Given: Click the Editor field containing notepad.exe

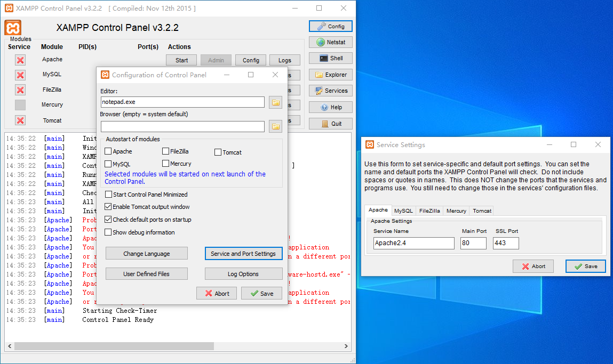Looking at the screenshot, I should point(182,102).
